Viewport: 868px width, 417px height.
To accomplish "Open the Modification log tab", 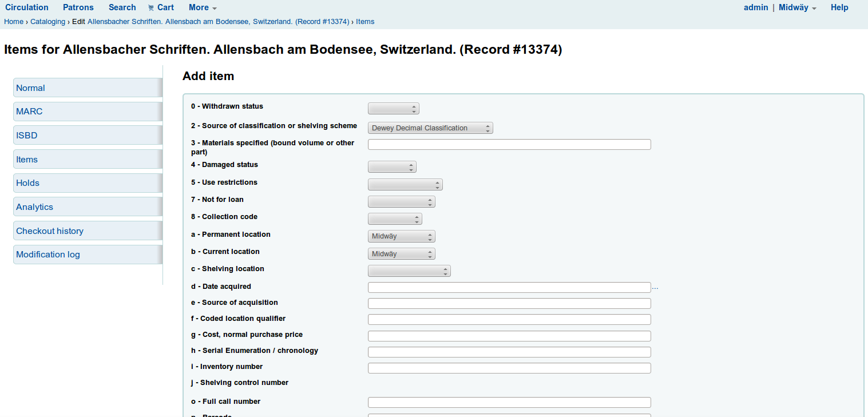I will [x=48, y=255].
